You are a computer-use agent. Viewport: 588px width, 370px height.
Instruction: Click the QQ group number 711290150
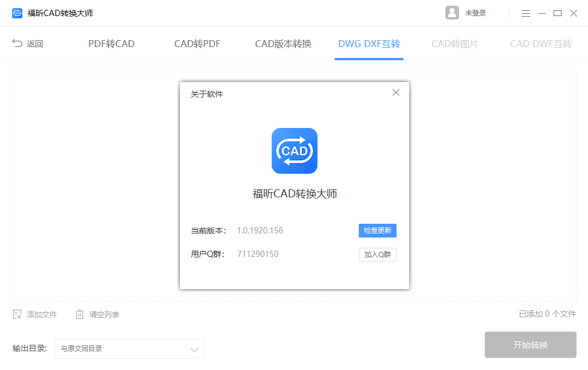257,254
